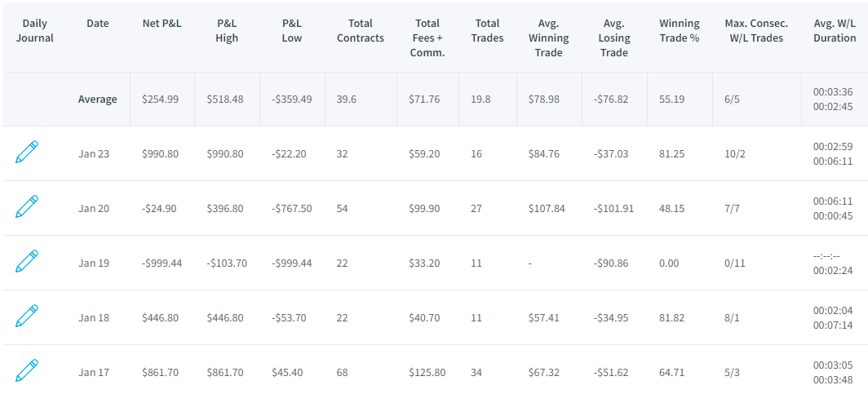Sort by Winning Trade % header
This screenshot has width=868, height=394.
click(x=680, y=30)
